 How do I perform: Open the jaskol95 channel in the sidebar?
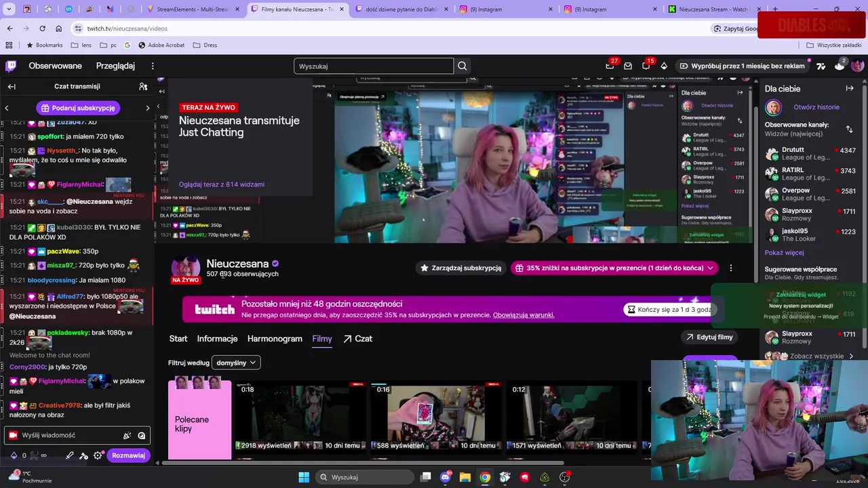tap(810, 235)
